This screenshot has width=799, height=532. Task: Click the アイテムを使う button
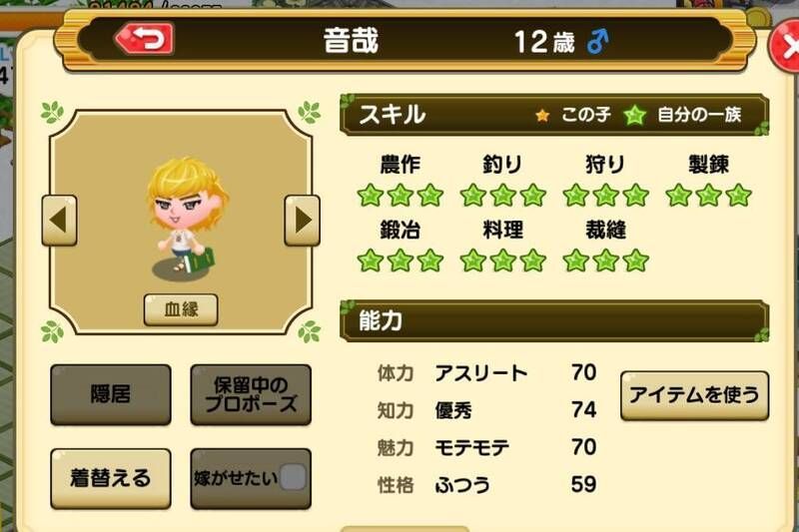coord(694,395)
